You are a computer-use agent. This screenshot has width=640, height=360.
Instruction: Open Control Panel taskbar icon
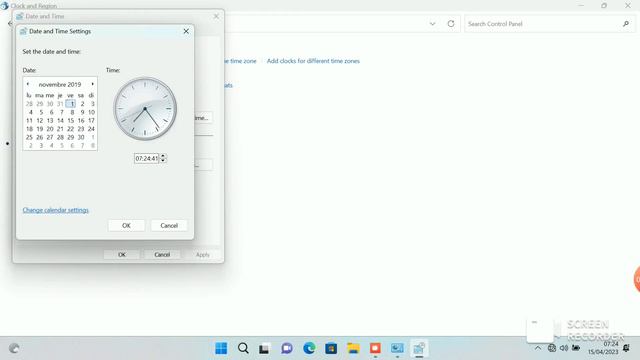point(397,348)
